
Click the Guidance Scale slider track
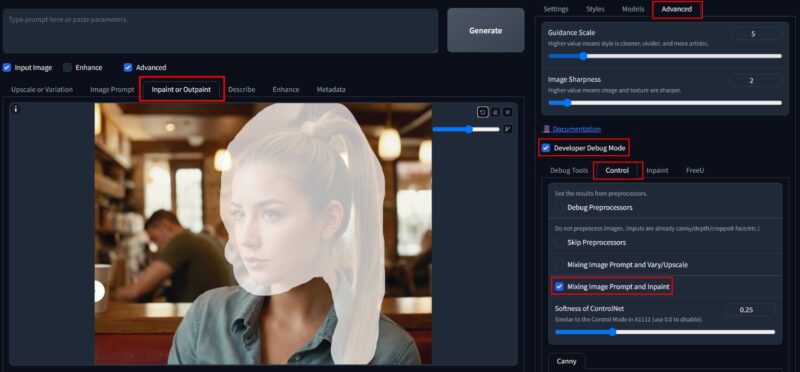(x=665, y=56)
